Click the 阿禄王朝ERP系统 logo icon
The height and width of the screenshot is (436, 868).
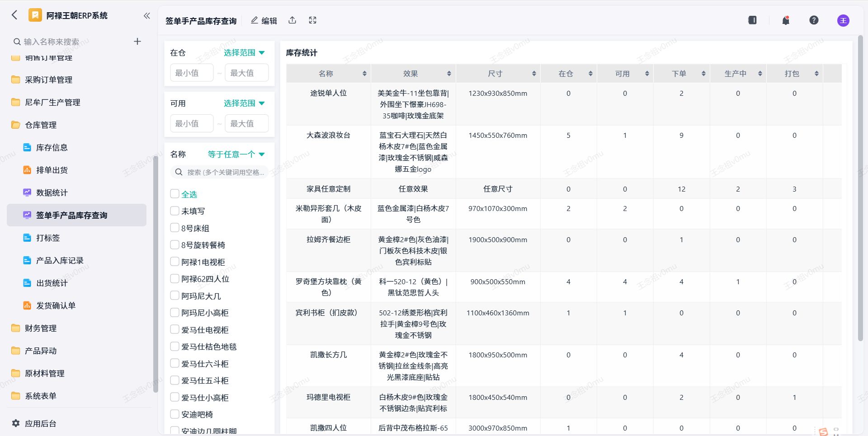point(35,15)
